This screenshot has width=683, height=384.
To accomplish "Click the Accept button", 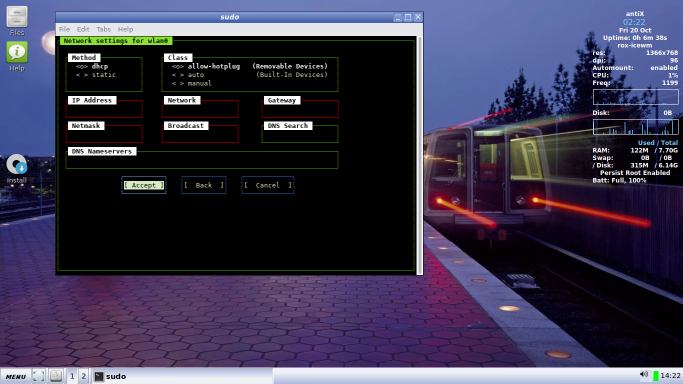I will 144,185.
